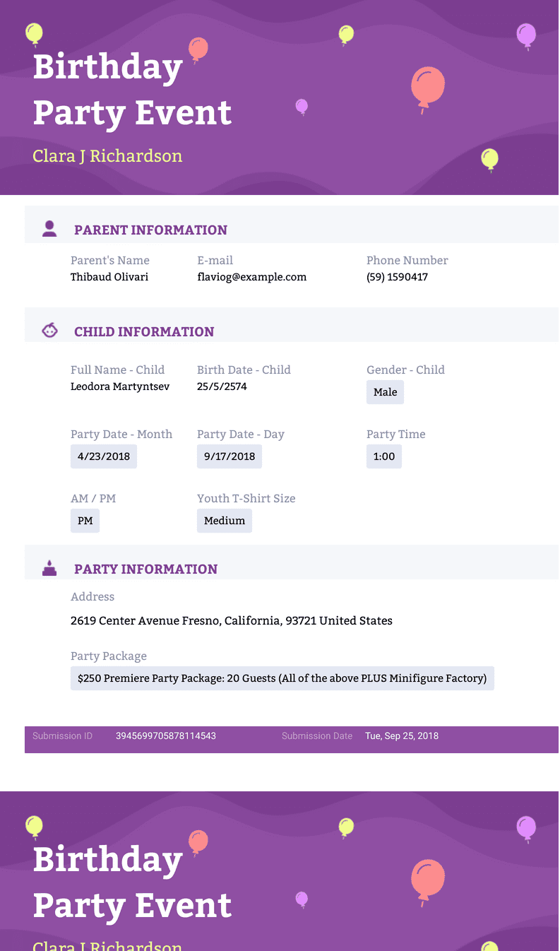Click the submission ID number
Screen dimensions: 560x951
[166, 736]
